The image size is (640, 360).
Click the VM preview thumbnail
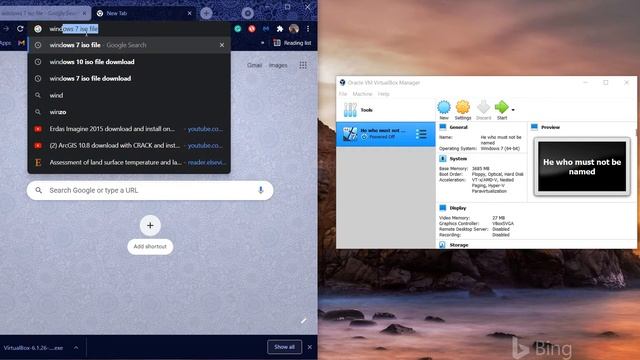pyautogui.click(x=582, y=167)
